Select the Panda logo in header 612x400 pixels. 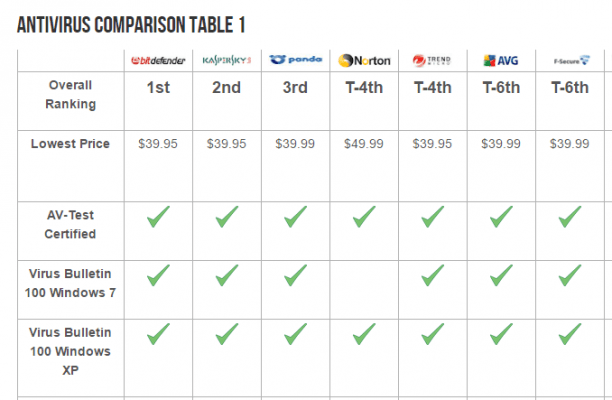[x=295, y=60]
